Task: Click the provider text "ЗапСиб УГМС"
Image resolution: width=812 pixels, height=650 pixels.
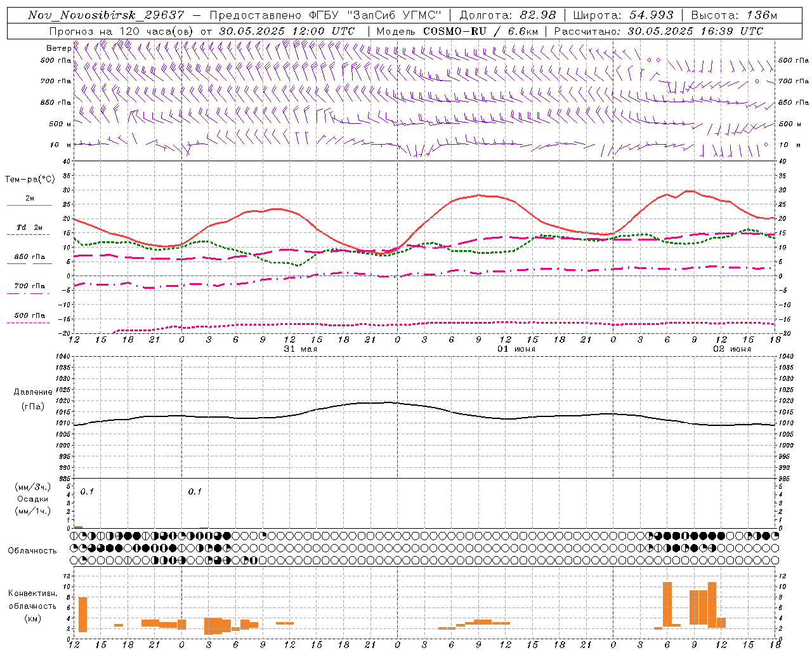Action: pyautogui.click(x=394, y=15)
